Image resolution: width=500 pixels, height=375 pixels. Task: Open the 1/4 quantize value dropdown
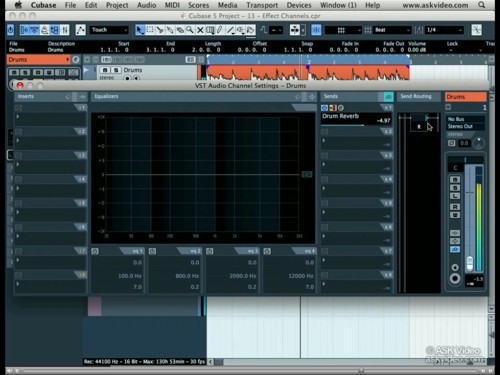pyautogui.click(x=444, y=30)
